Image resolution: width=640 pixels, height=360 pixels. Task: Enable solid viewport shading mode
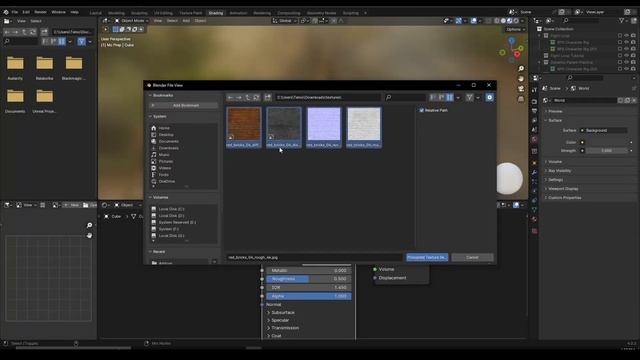coord(503,21)
